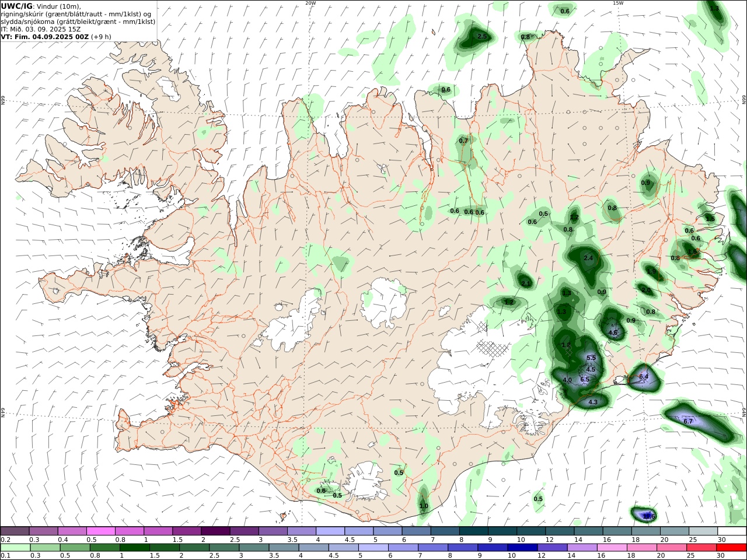
Task: Click the 1.6 precipitation value in the east
Action: coord(693,252)
